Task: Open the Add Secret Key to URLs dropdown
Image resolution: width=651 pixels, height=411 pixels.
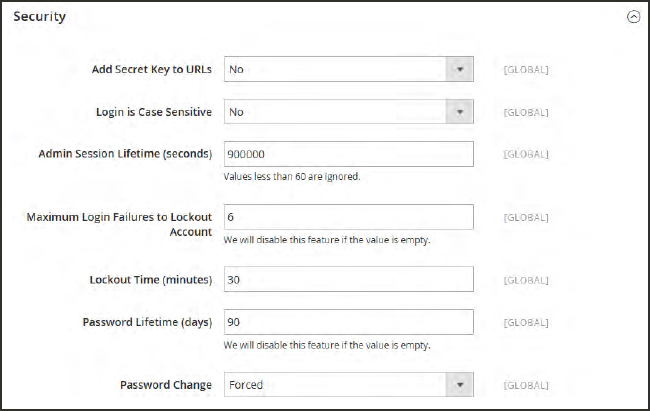Action: click(x=348, y=69)
